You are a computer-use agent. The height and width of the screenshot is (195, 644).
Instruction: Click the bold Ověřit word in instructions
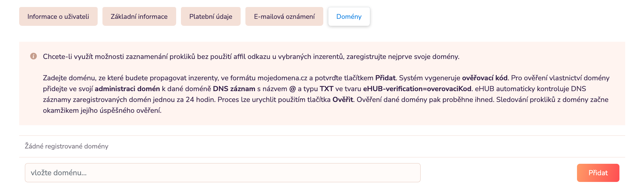coord(343,100)
